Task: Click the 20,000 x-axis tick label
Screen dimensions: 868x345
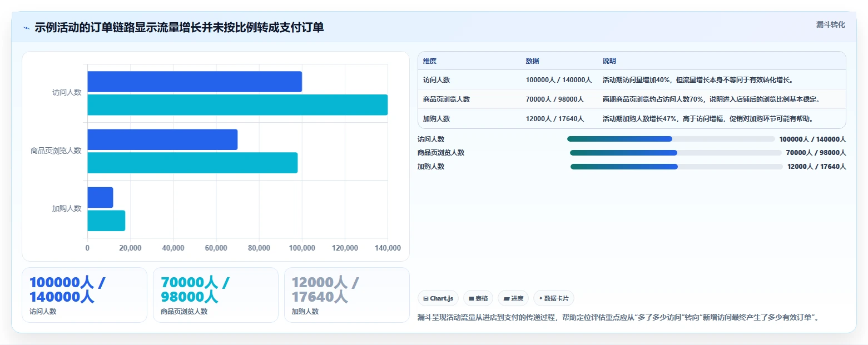Action: 130,248
